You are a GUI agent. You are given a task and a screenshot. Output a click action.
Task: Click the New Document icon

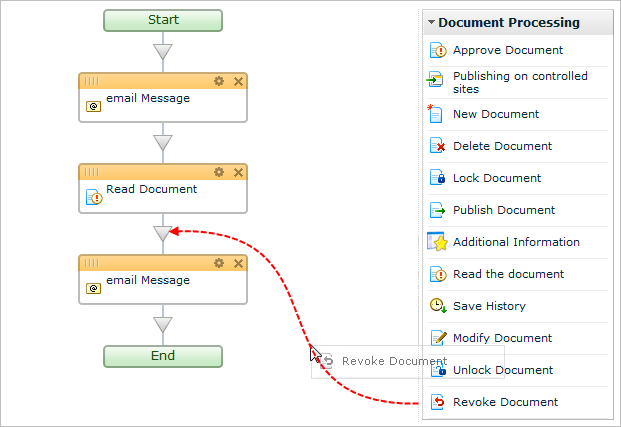pyautogui.click(x=436, y=114)
